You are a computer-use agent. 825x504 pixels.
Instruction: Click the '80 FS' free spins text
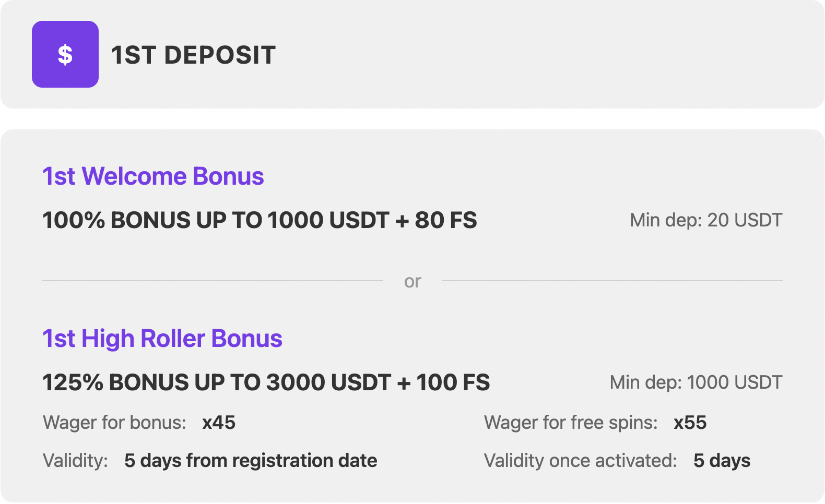click(446, 220)
